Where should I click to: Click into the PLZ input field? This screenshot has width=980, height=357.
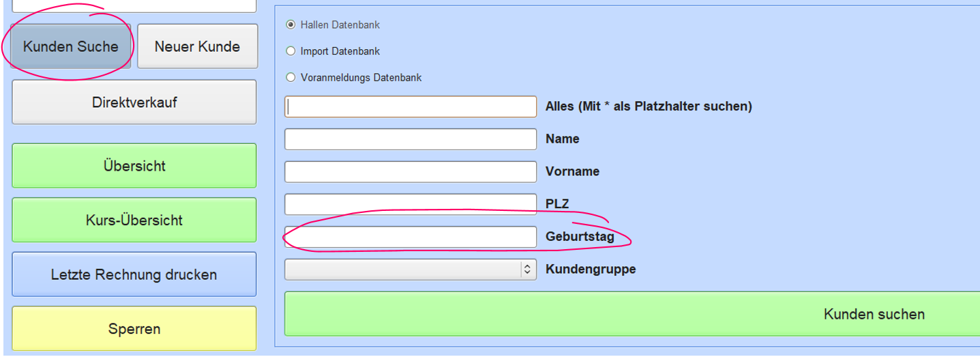tap(411, 204)
